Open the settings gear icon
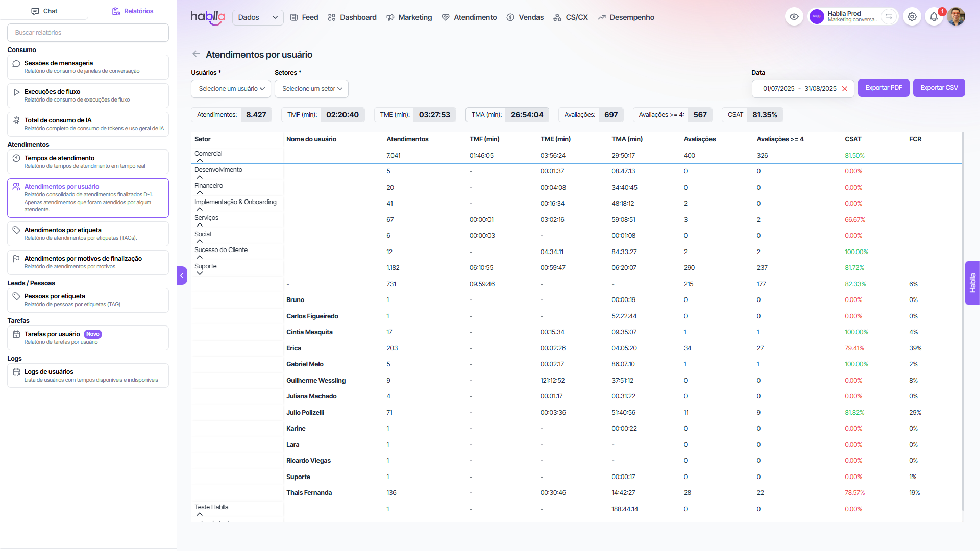This screenshot has width=980, height=551. coord(912,17)
